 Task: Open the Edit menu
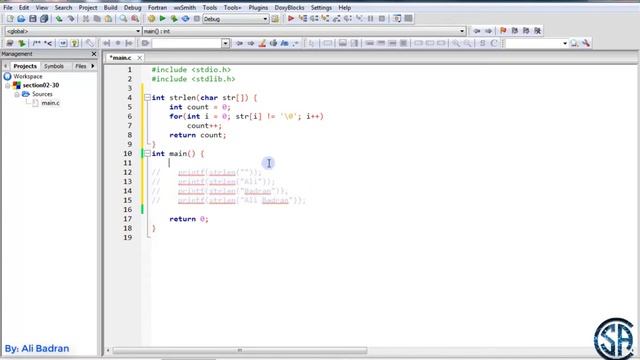[x=24, y=7]
